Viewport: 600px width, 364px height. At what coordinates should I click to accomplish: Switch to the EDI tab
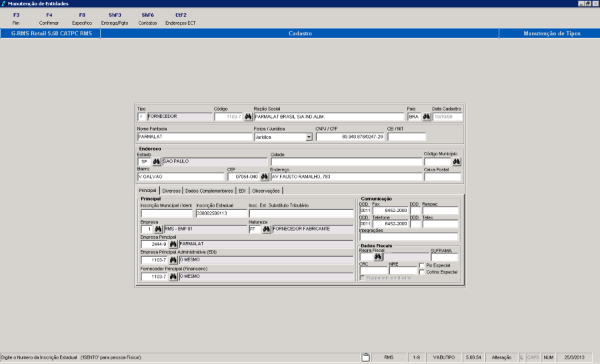coord(242,191)
